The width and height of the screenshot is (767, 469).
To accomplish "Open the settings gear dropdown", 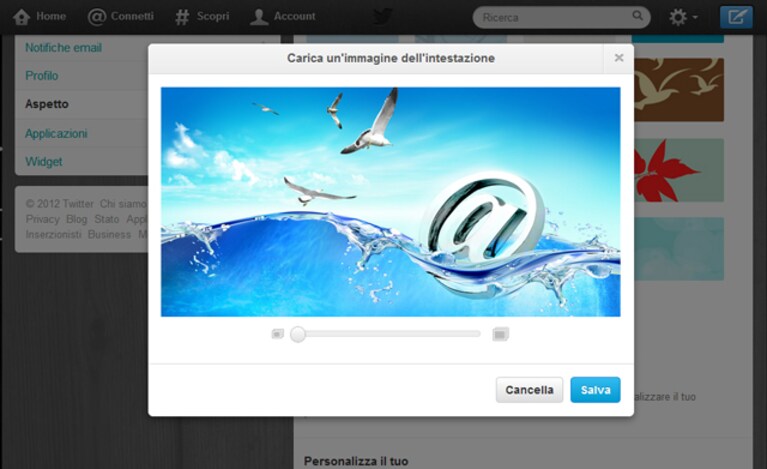I will tap(683, 18).
